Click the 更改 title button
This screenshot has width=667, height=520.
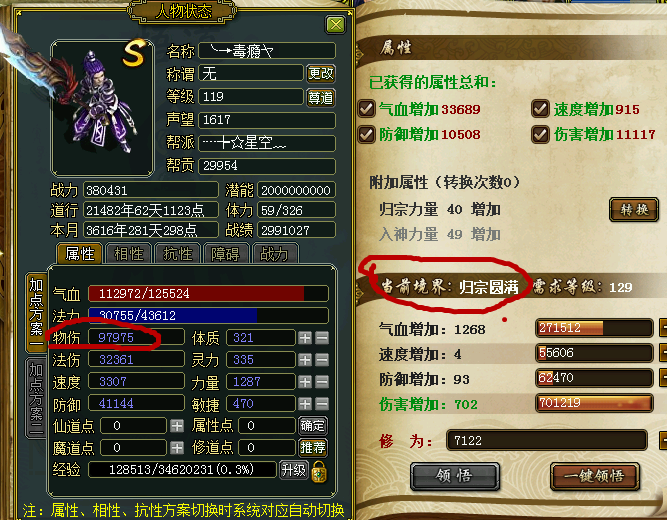(x=321, y=74)
